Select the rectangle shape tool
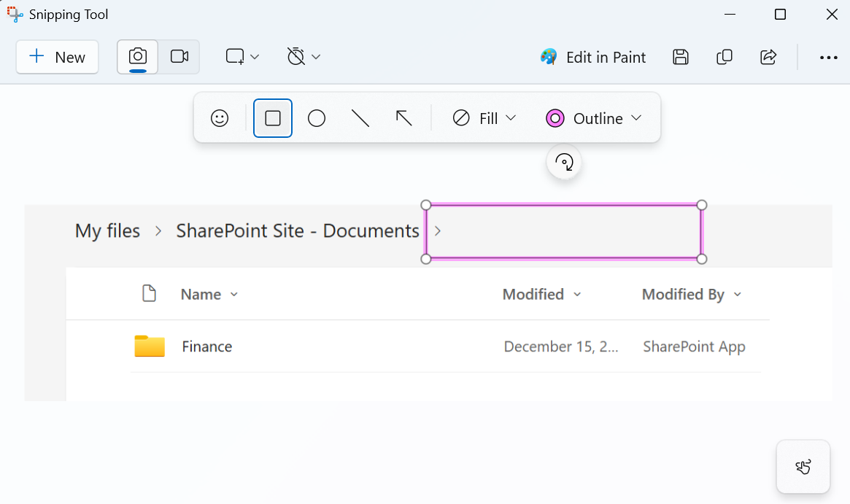The width and height of the screenshot is (850, 504). tap(273, 118)
